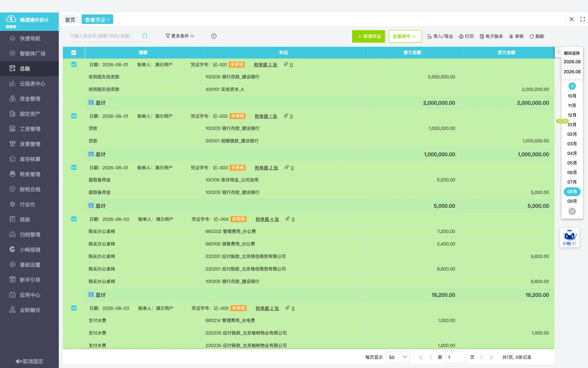Open the 小畅 AI assistant robot

coord(570,238)
